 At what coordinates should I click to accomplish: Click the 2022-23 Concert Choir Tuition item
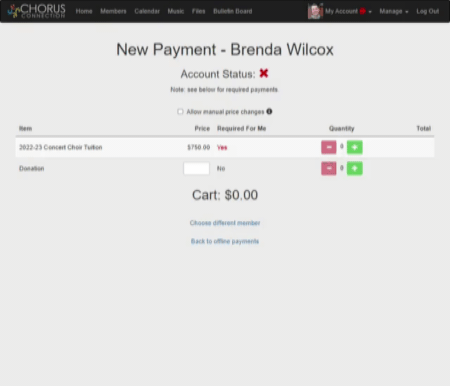(x=61, y=147)
